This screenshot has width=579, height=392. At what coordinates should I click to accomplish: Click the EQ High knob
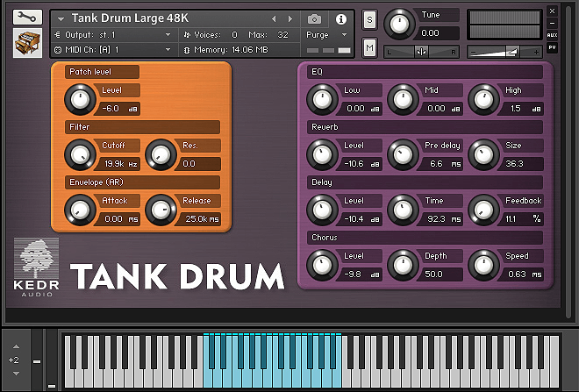click(x=483, y=99)
